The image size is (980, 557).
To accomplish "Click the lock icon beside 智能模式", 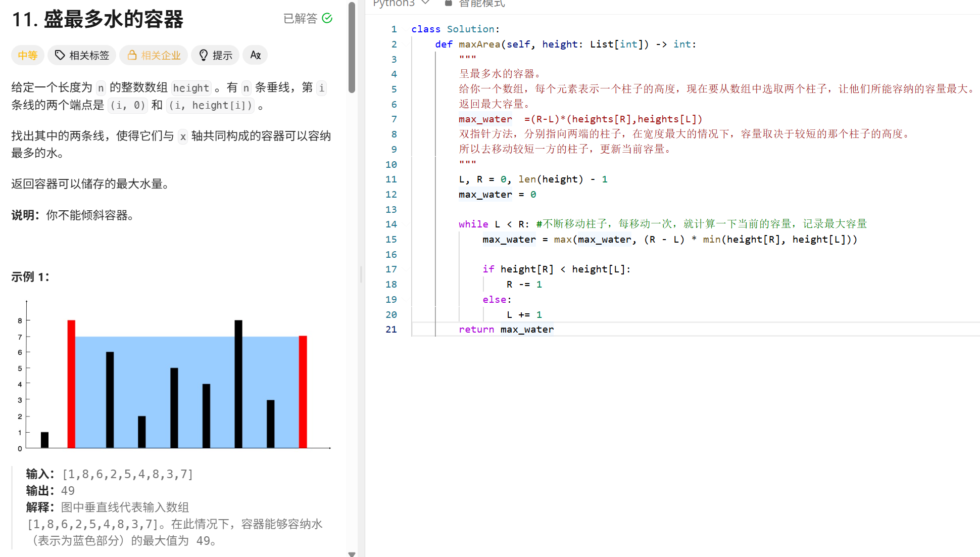I will click(x=448, y=3).
